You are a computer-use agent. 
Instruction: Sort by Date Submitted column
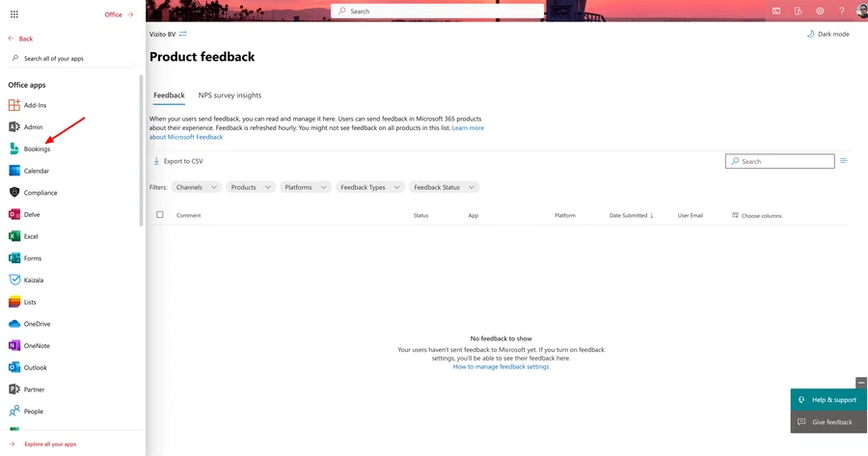631,215
